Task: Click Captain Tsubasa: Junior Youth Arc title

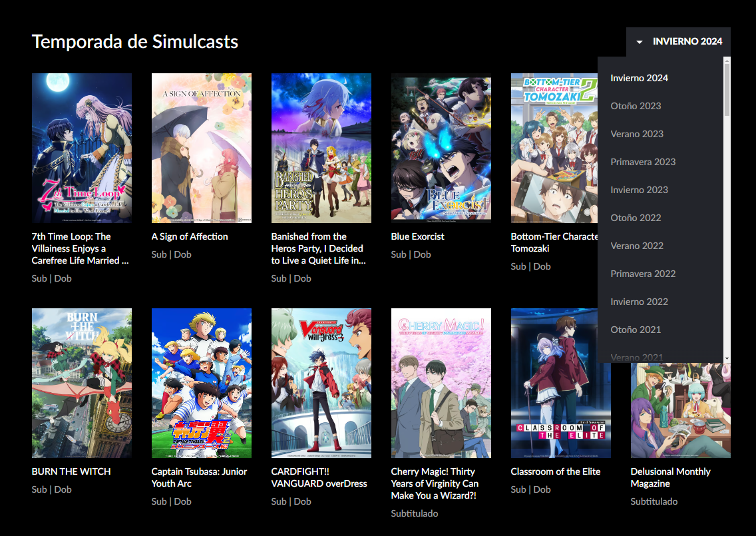Action: tap(199, 477)
